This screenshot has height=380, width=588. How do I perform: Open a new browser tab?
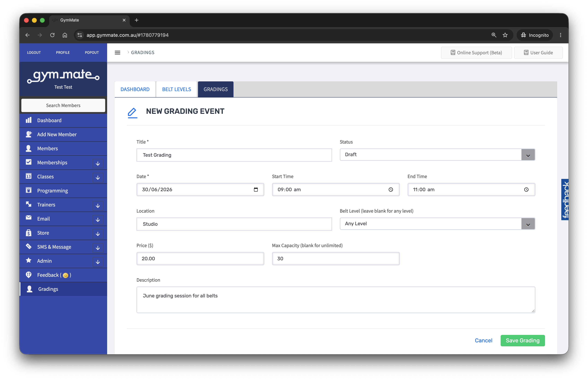137,20
